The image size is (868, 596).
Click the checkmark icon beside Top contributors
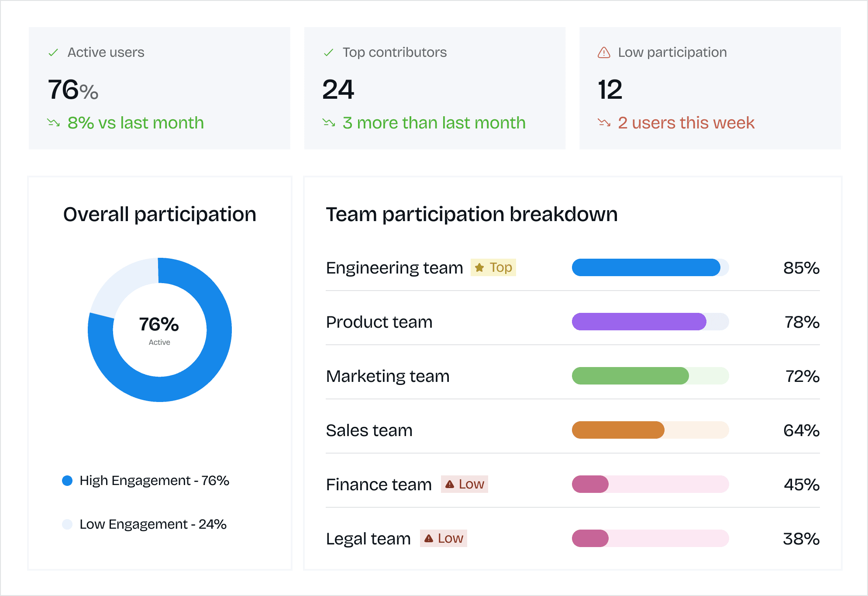[x=328, y=53]
